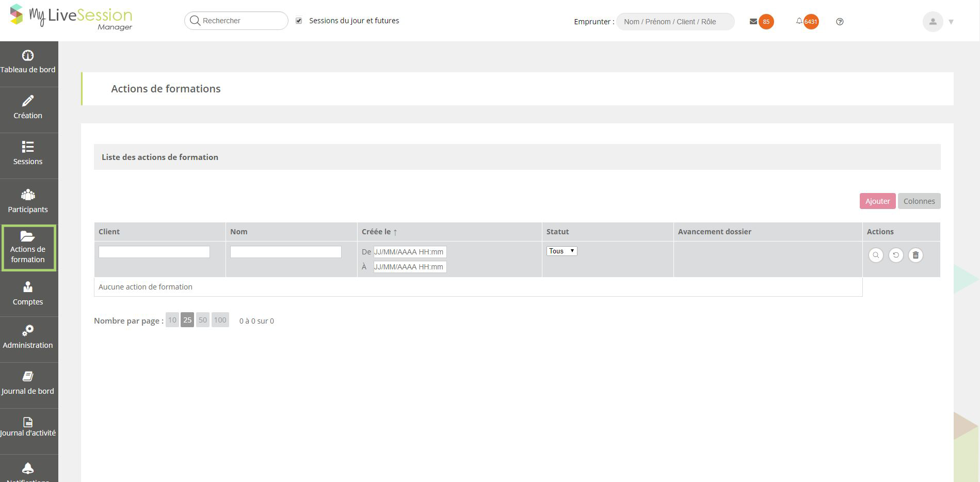Click the 6431 notifications badge

[811, 22]
